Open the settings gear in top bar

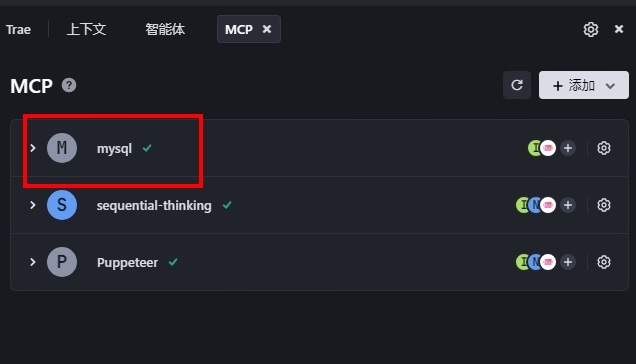tap(591, 29)
